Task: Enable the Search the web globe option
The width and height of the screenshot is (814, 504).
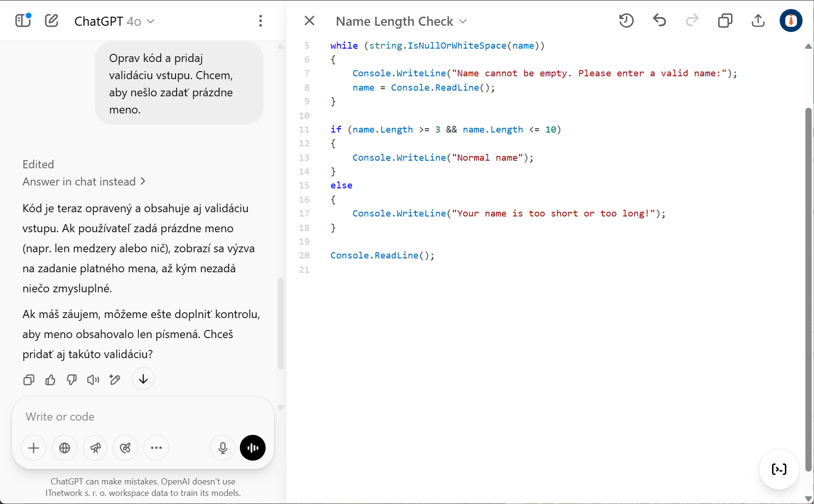Action: (x=64, y=448)
